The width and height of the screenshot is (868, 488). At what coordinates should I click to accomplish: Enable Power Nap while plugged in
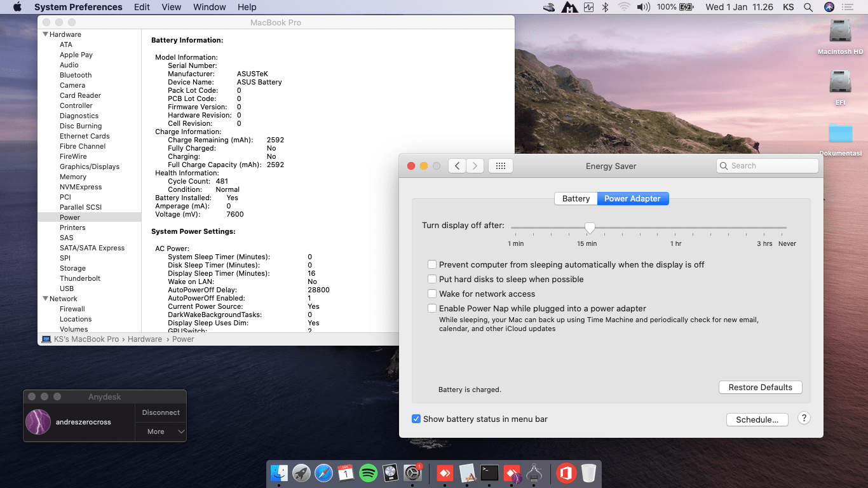[x=432, y=308]
